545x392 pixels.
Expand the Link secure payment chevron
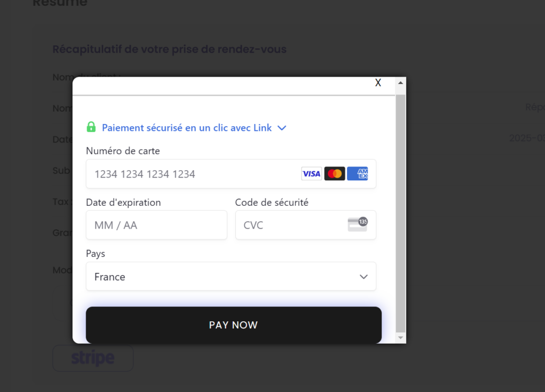point(282,128)
